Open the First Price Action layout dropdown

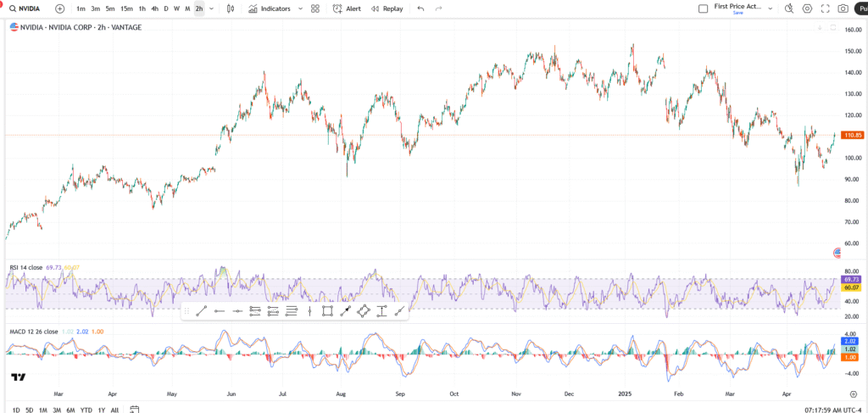click(769, 8)
